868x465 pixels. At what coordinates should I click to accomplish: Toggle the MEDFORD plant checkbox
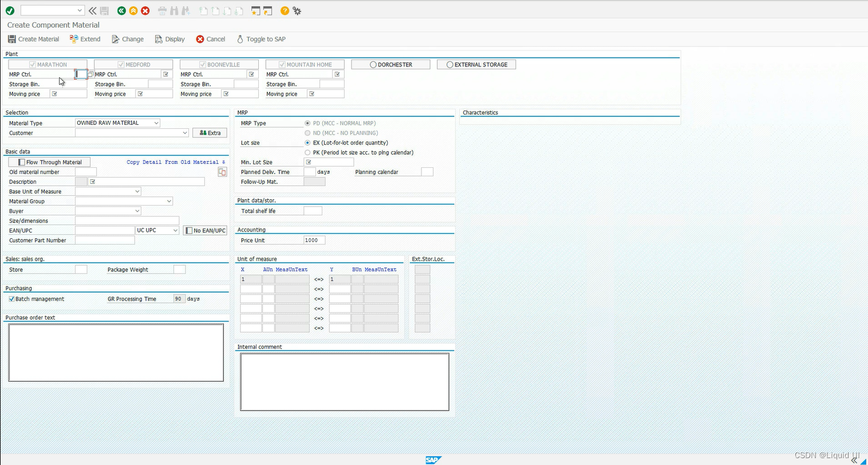[x=121, y=65]
